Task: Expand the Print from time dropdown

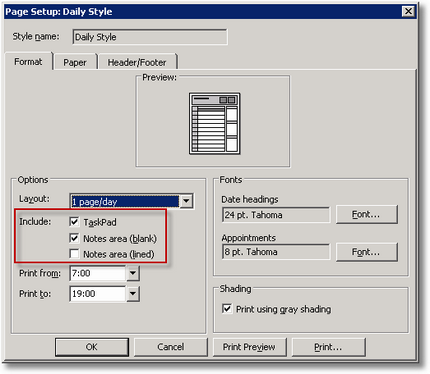Action: (x=133, y=273)
